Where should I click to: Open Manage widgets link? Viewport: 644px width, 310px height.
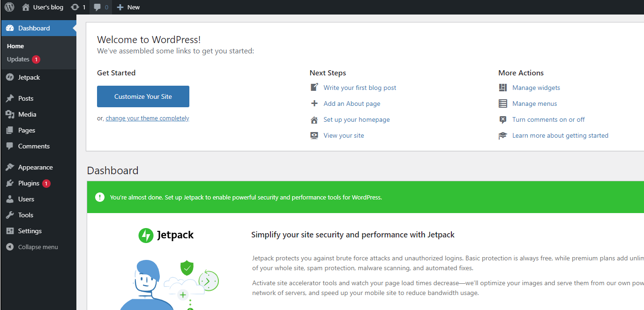[x=536, y=88]
